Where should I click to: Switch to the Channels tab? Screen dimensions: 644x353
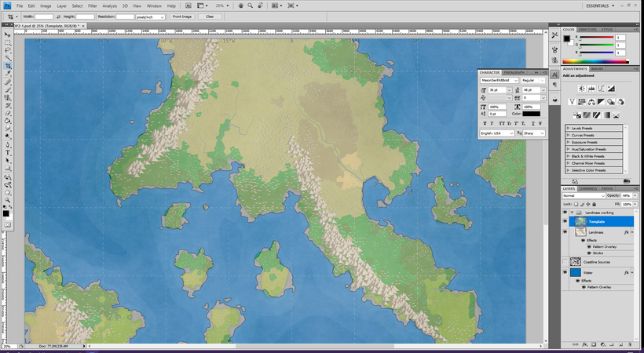pyautogui.click(x=588, y=188)
